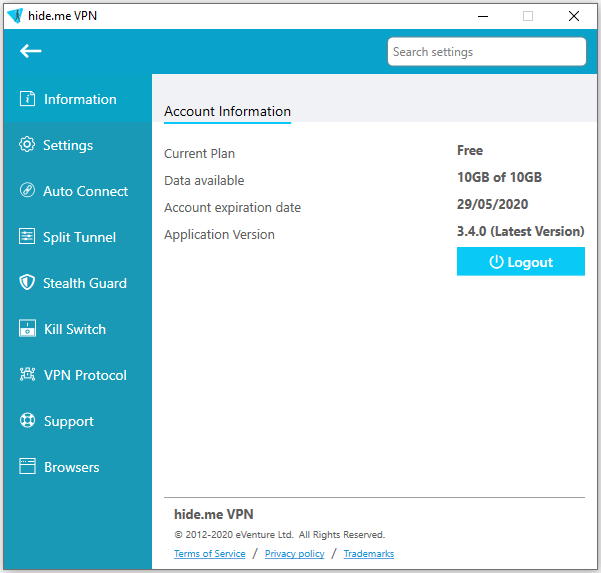The image size is (601, 573).
Task: Click the eVenture copyright notice
Action: click(x=279, y=535)
